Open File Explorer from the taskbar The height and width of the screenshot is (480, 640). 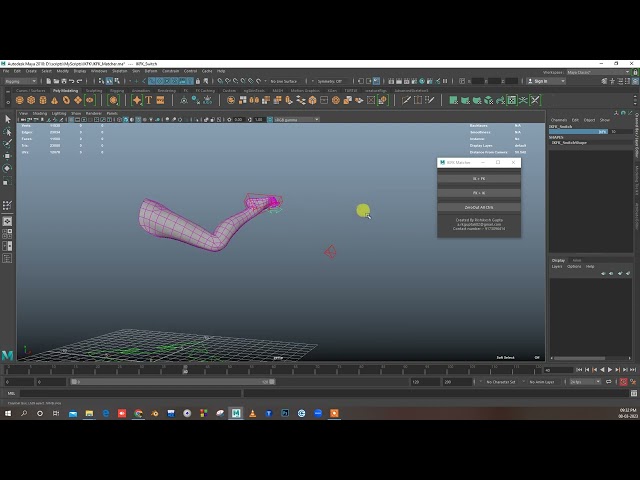89,413
